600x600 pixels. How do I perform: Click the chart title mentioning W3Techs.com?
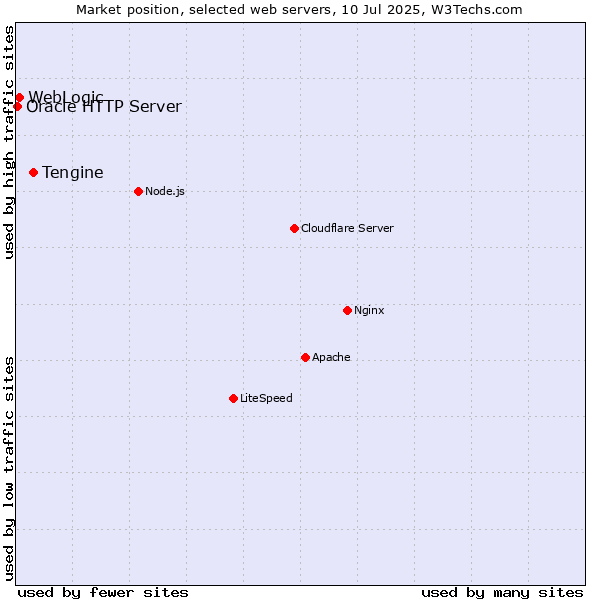pos(299,10)
